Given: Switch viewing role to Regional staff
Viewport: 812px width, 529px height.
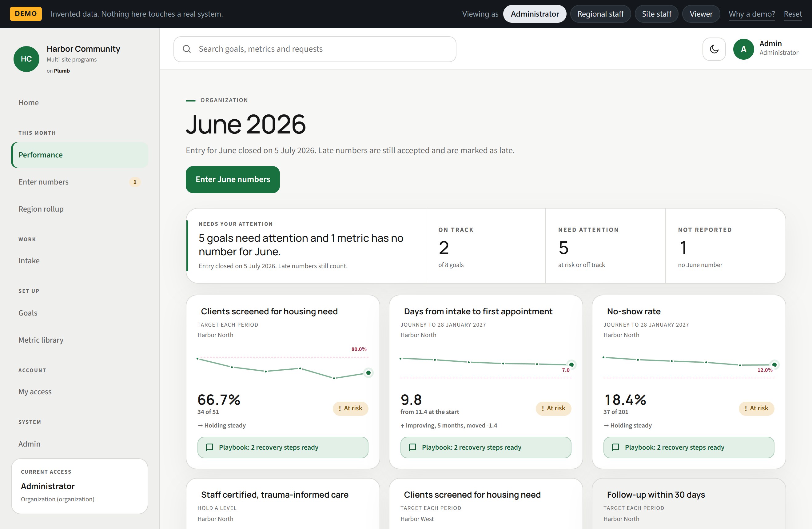Looking at the screenshot, I should point(600,14).
